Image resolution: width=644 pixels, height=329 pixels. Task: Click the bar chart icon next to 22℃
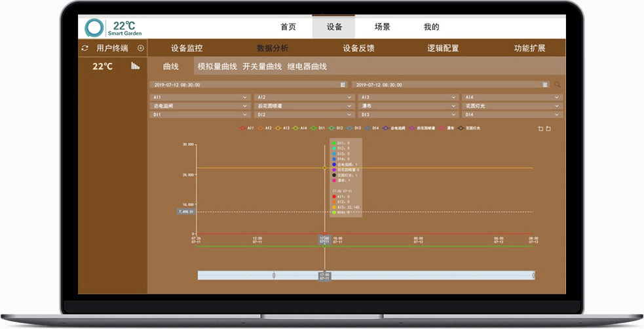pos(135,66)
